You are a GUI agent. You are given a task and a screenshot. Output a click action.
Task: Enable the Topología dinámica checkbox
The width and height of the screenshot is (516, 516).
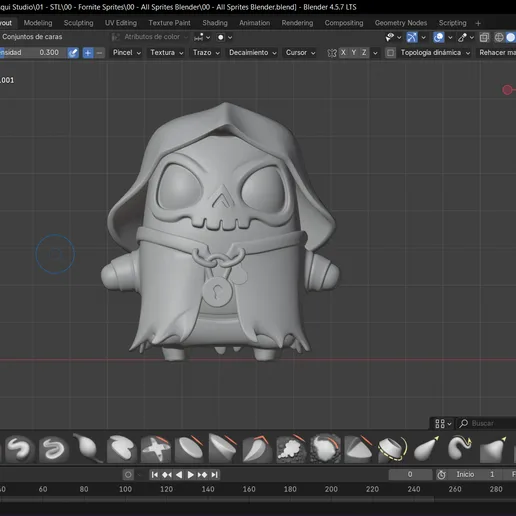click(x=390, y=53)
